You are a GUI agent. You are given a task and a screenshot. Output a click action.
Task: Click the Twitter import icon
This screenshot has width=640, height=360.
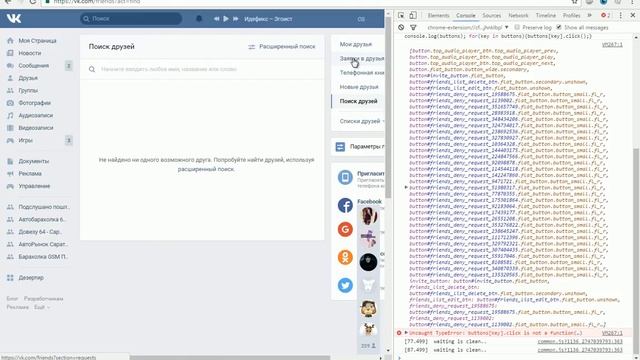[345, 285]
